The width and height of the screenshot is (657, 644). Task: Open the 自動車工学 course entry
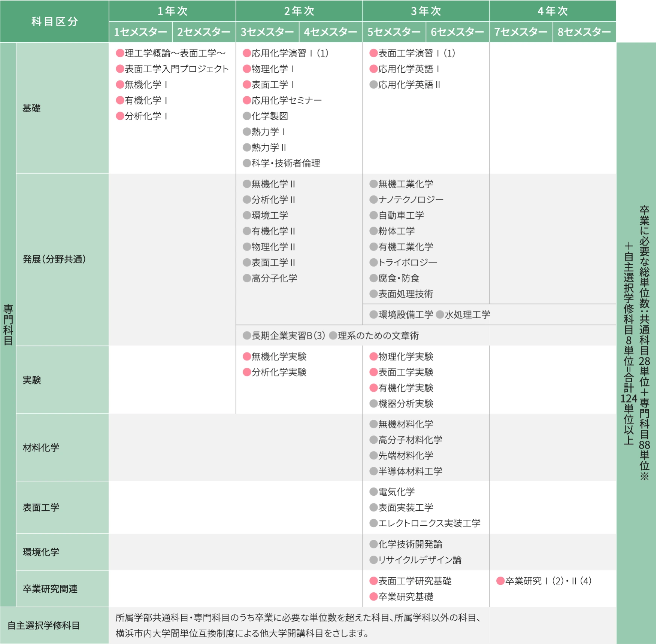click(401, 215)
